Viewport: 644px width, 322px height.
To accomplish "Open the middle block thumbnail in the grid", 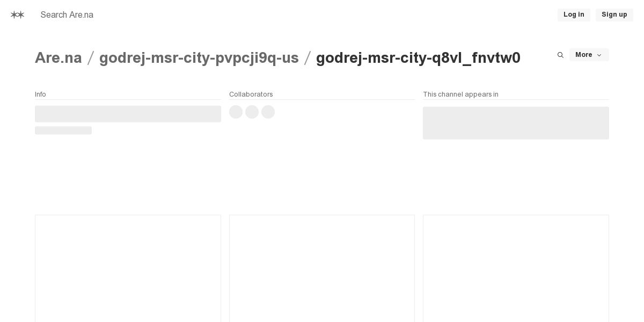I will coord(322,268).
